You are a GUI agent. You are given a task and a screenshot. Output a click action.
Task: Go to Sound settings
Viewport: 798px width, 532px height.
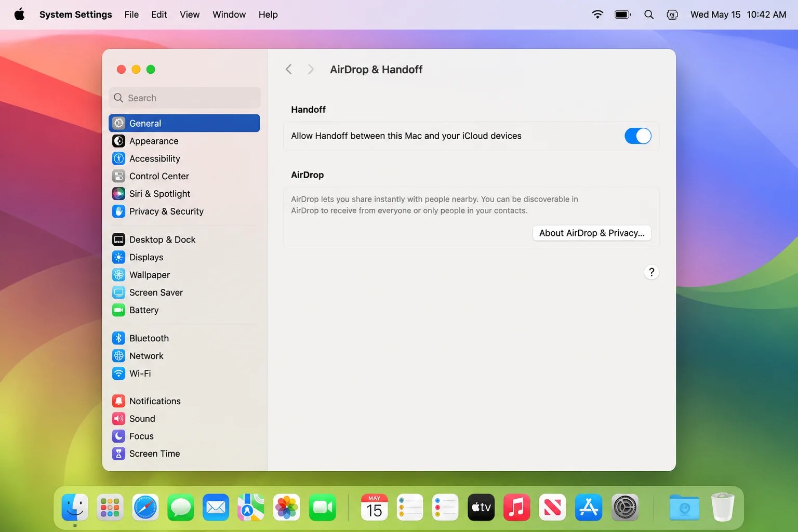[x=184, y=419]
